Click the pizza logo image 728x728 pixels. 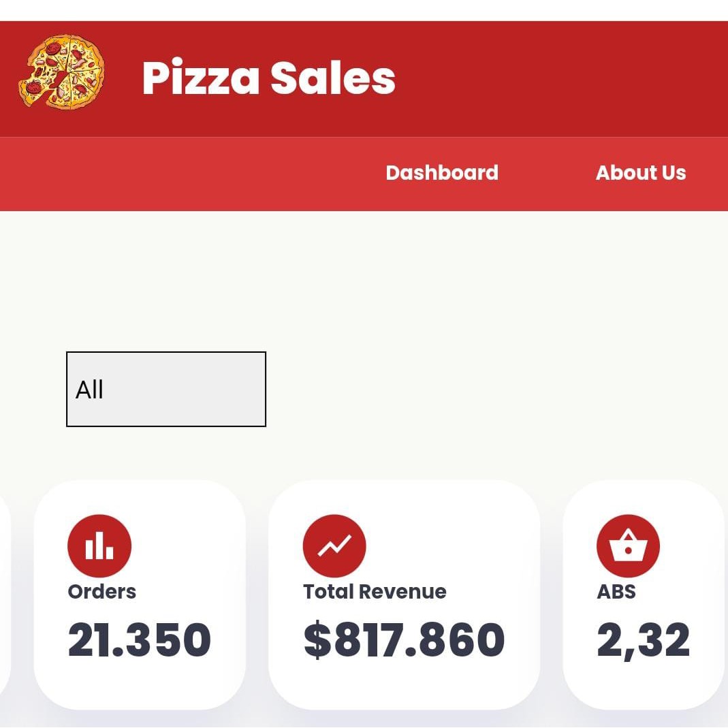tap(61, 72)
